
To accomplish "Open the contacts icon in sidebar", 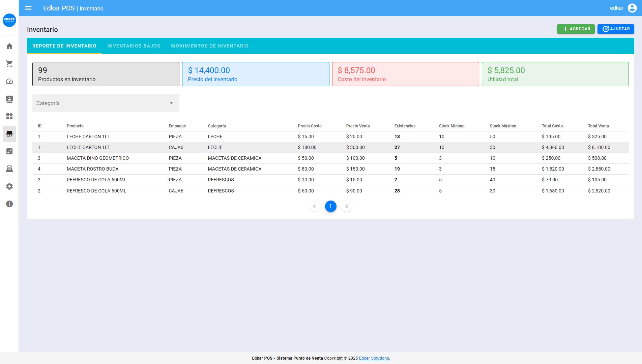I will pos(9,99).
